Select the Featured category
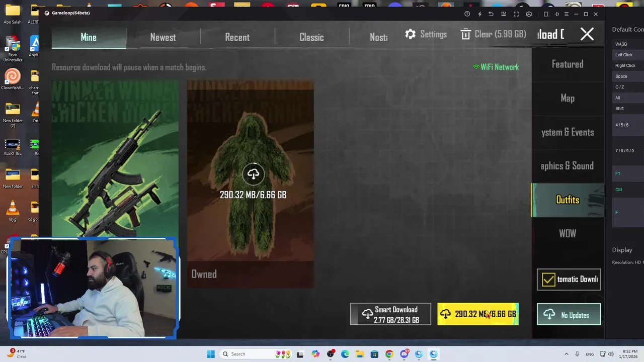 568,64
